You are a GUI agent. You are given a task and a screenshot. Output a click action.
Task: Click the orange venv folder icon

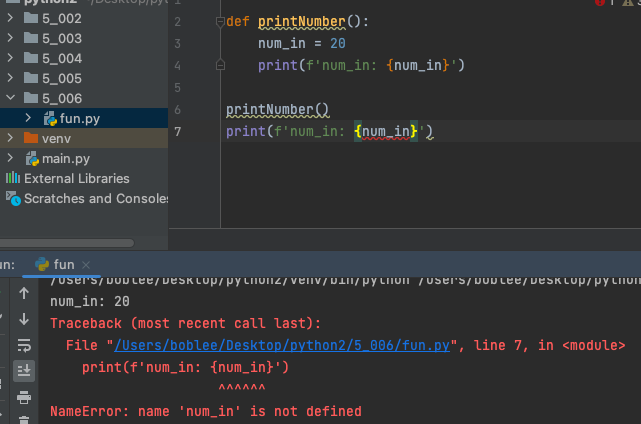(31, 138)
